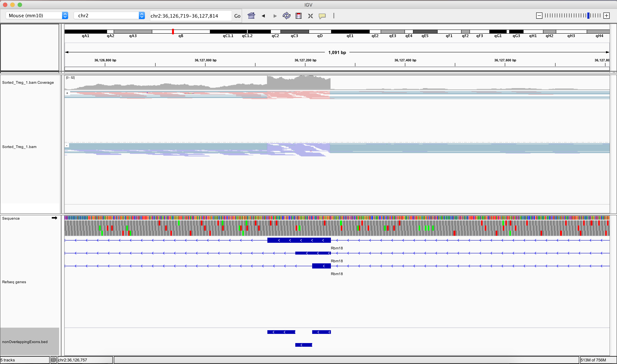This screenshot has height=364, width=617.
Task: Click the sequence strand direction arrow
Action: click(54, 218)
